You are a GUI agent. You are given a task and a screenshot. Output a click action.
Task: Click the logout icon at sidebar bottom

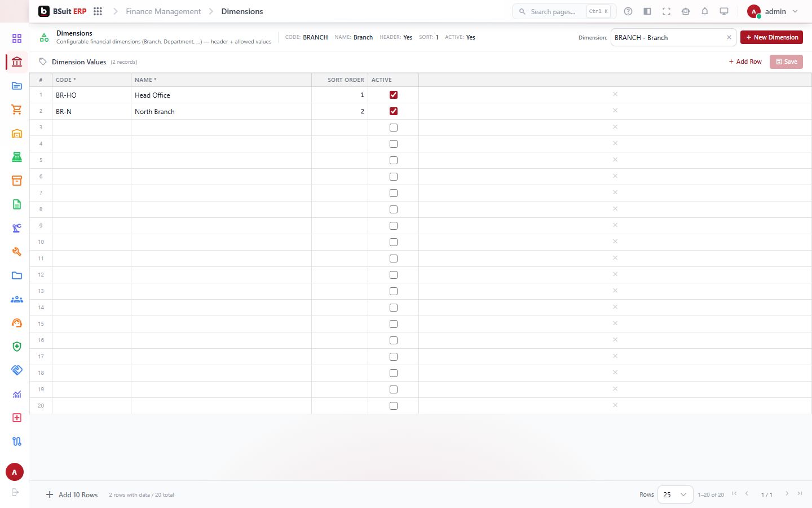point(15,492)
